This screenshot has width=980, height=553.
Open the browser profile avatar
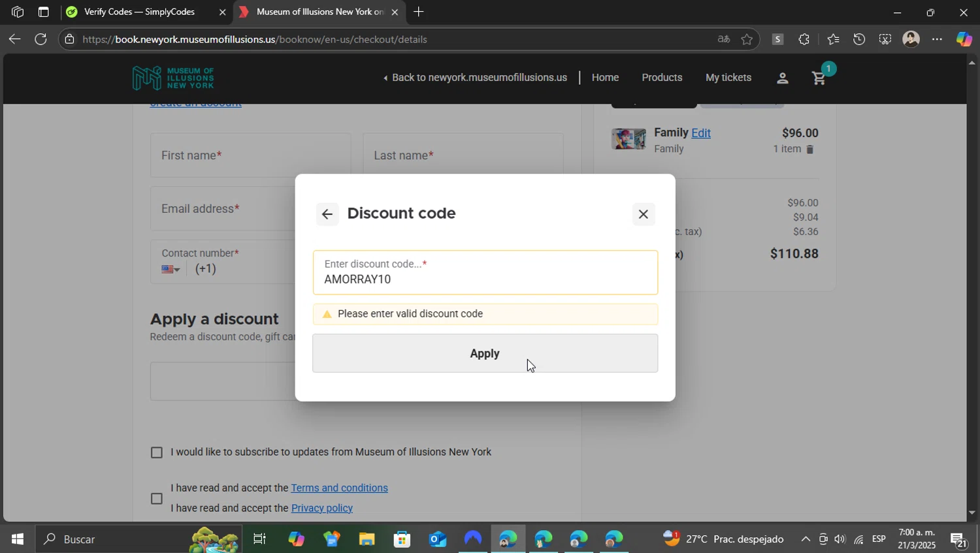point(911,39)
